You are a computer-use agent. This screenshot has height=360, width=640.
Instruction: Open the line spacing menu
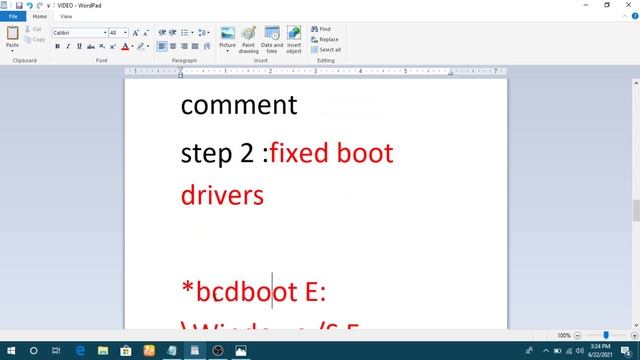tap(204, 33)
